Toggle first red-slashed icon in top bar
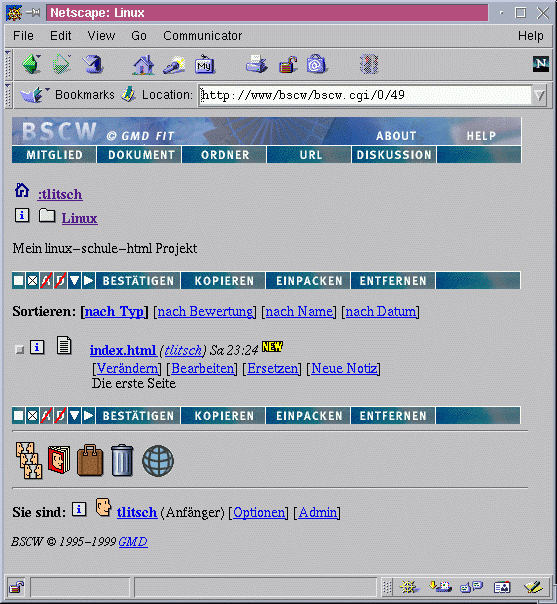 click(x=46, y=280)
